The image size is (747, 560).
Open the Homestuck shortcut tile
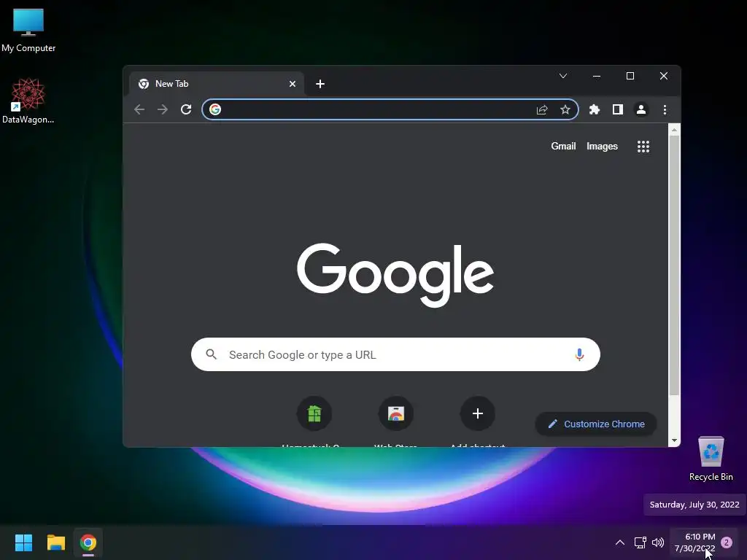pyautogui.click(x=314, y=413)
